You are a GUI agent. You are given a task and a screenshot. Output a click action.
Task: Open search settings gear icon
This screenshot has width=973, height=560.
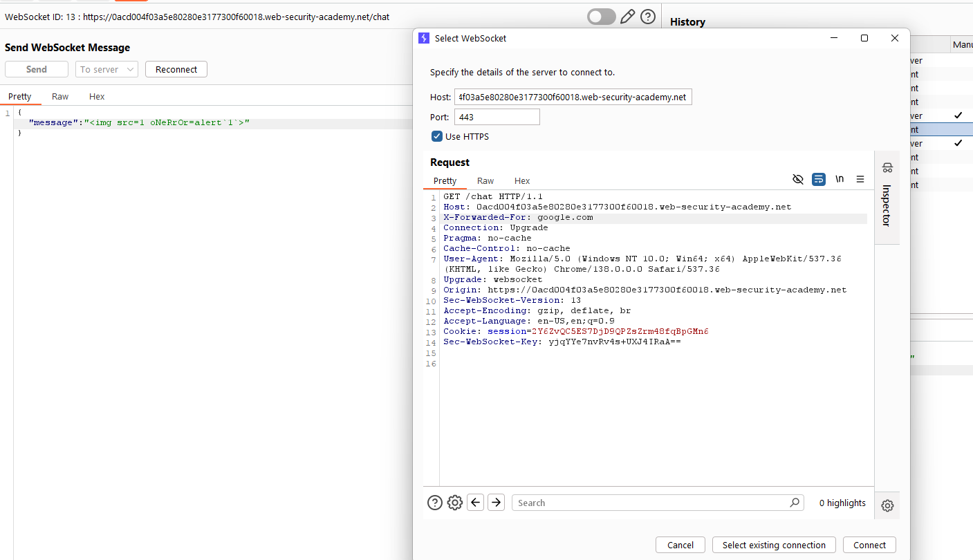click(x=454, y=503)
